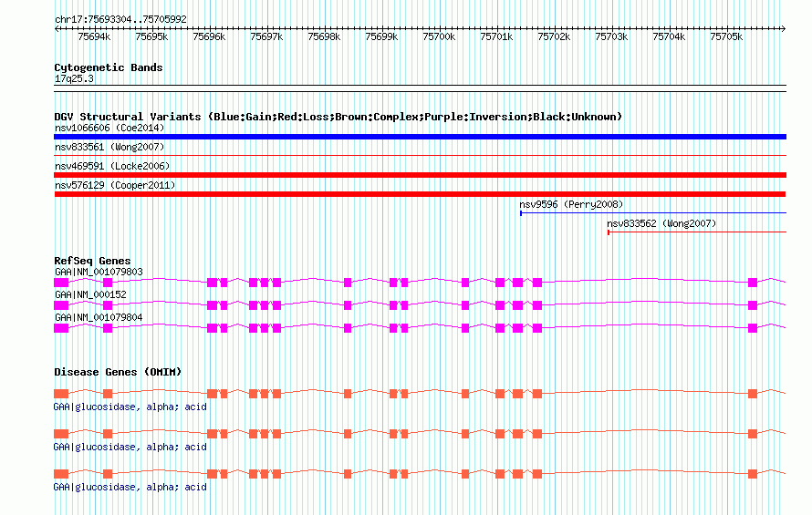Image resolution: width=812 pixels, height=515 pixels.
Task: Click the GAA|NM_001079803 transcript label
Action: coord(99,273)
